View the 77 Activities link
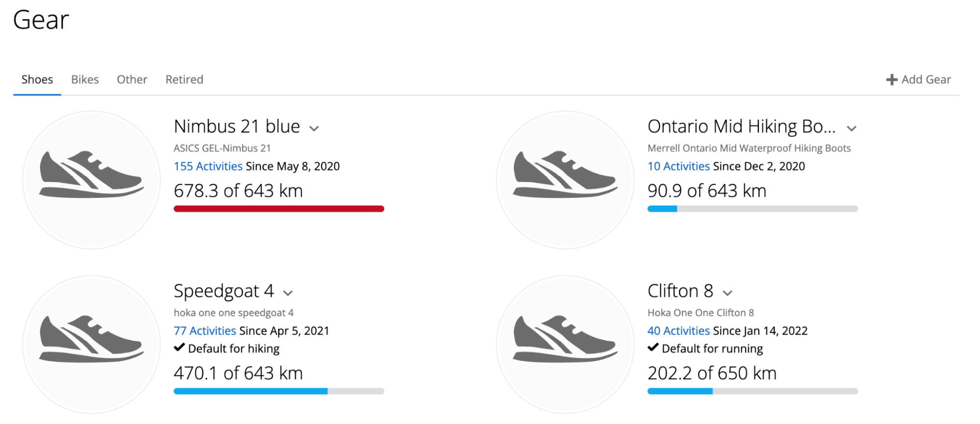Screen dimensions: 980x424 [205, 331]
